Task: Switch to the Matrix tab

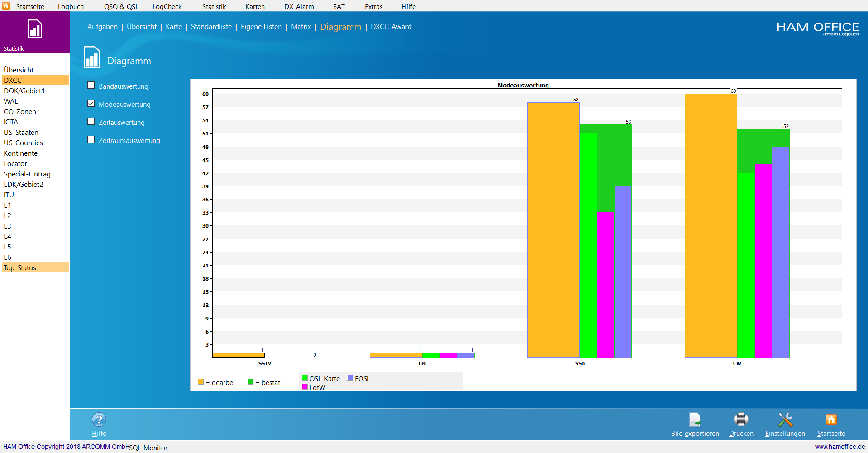Action: (x=301, y=27)
